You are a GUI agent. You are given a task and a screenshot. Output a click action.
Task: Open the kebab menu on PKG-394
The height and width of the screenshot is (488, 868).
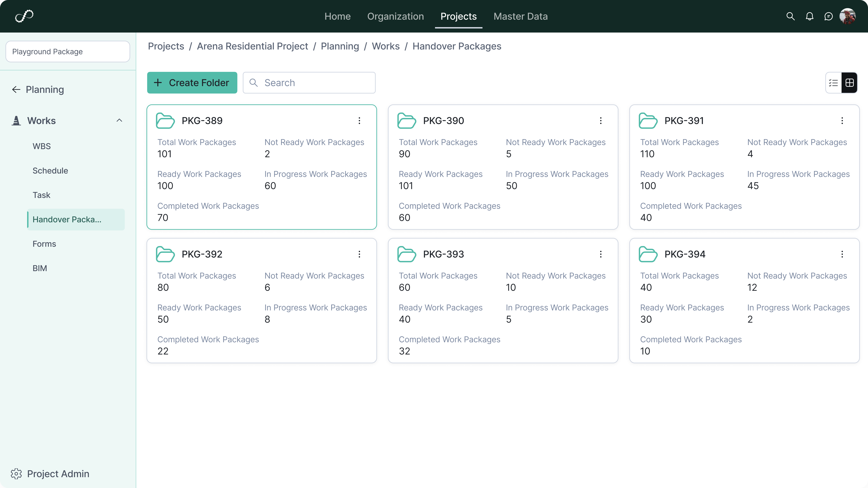tap(842, 254)
